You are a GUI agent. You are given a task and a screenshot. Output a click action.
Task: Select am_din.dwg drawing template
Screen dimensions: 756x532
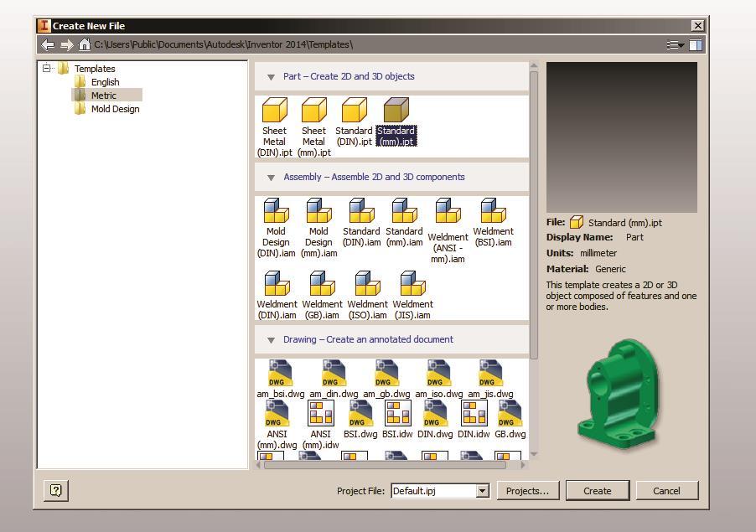(334, 379)
